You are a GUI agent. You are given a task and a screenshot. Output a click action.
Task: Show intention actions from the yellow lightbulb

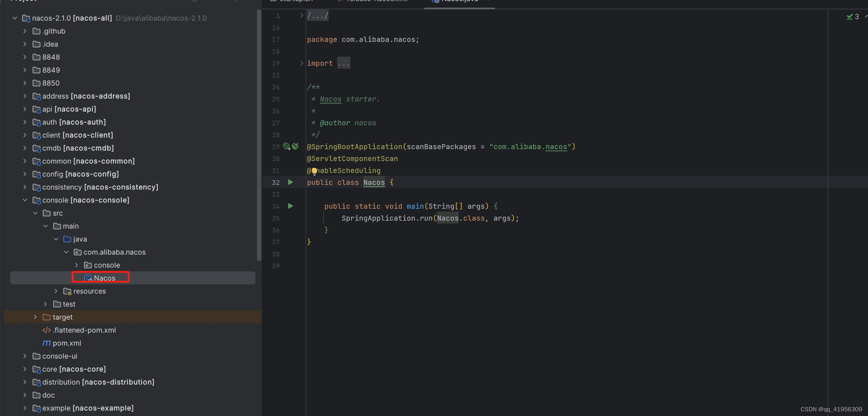314,171
